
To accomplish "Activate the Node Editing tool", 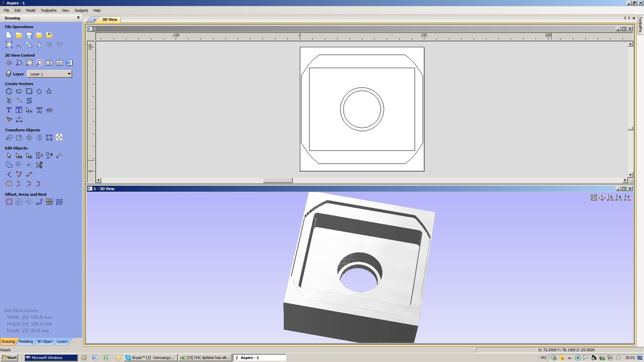I will pos(19,156).
